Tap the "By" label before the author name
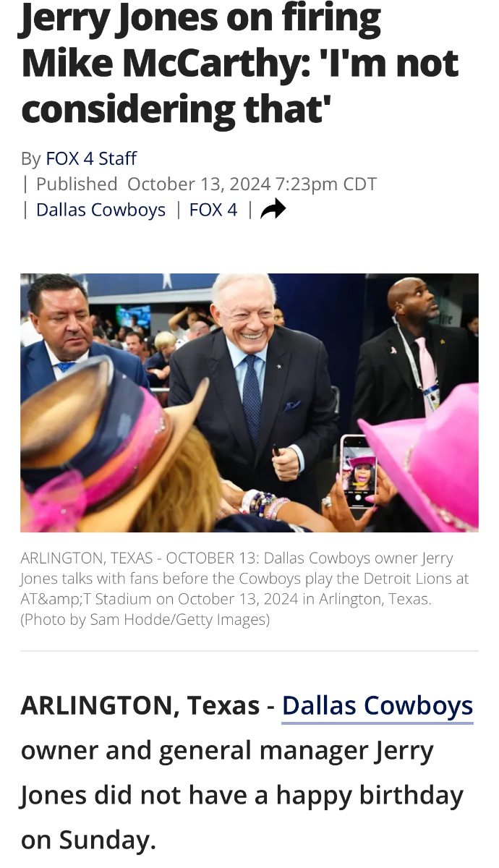Image resolution: width=499 pixels, height=868 pixels. [x=31, y=159]
